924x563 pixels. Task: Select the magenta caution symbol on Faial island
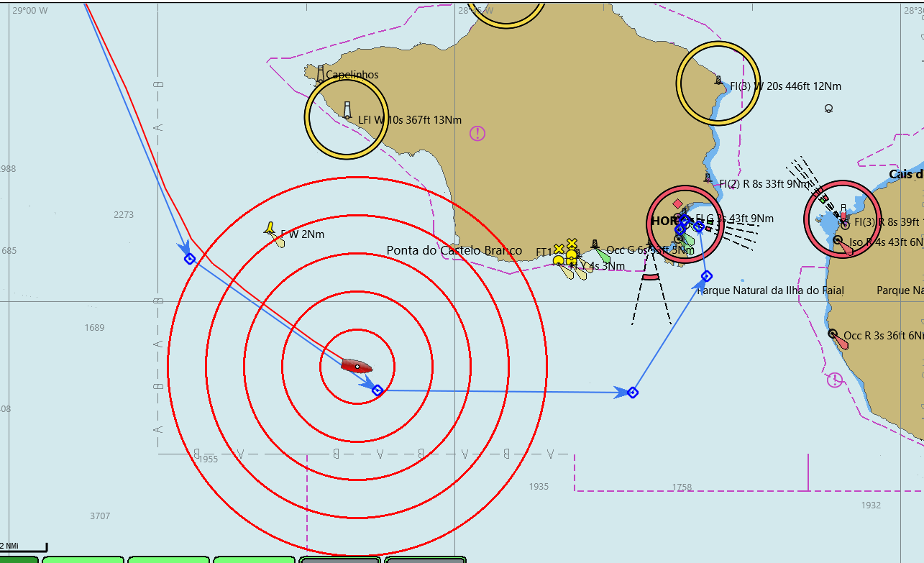click(x=477, y=133)
